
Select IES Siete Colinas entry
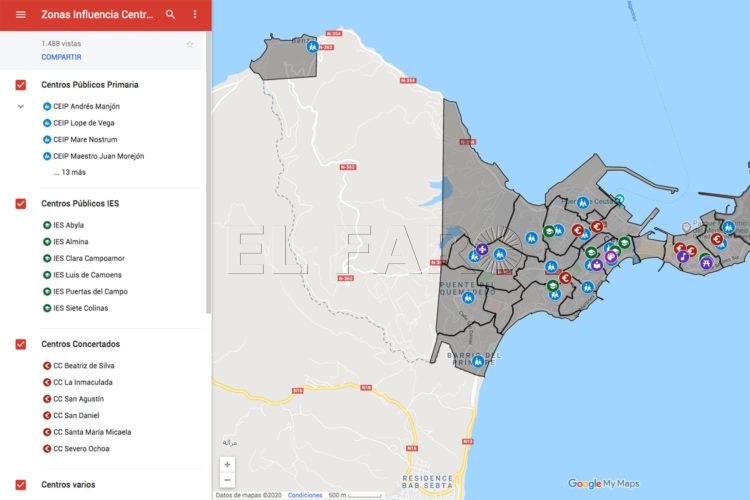(x=80, y=308)
